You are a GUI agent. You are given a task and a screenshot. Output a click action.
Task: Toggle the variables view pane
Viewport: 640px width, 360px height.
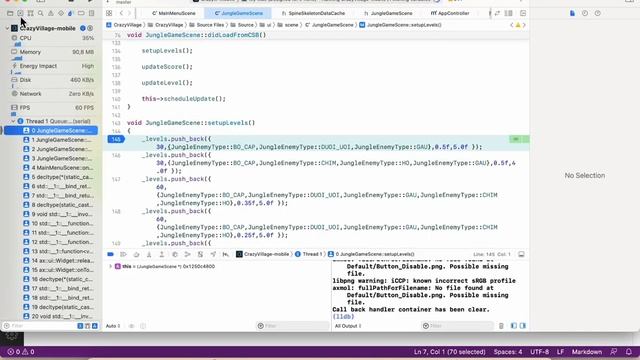click(514, 326)
